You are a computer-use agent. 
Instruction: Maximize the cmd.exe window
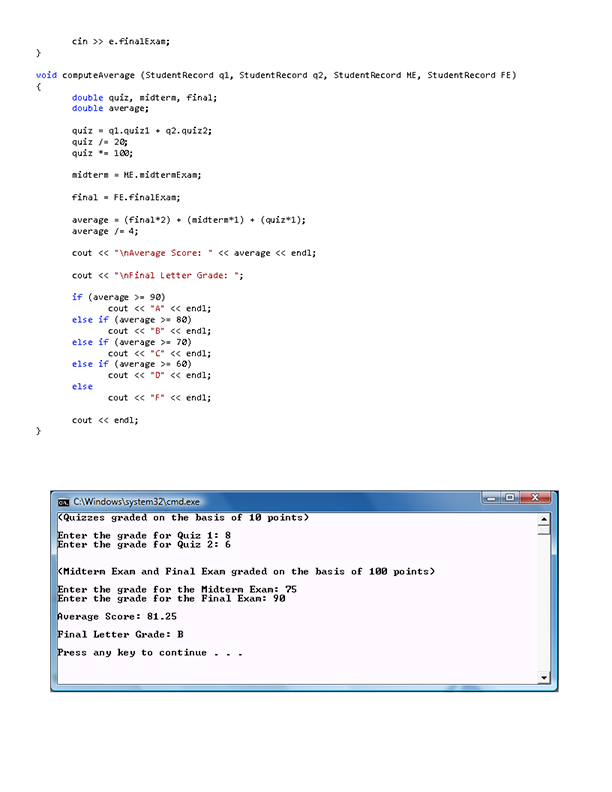[510, 498]
